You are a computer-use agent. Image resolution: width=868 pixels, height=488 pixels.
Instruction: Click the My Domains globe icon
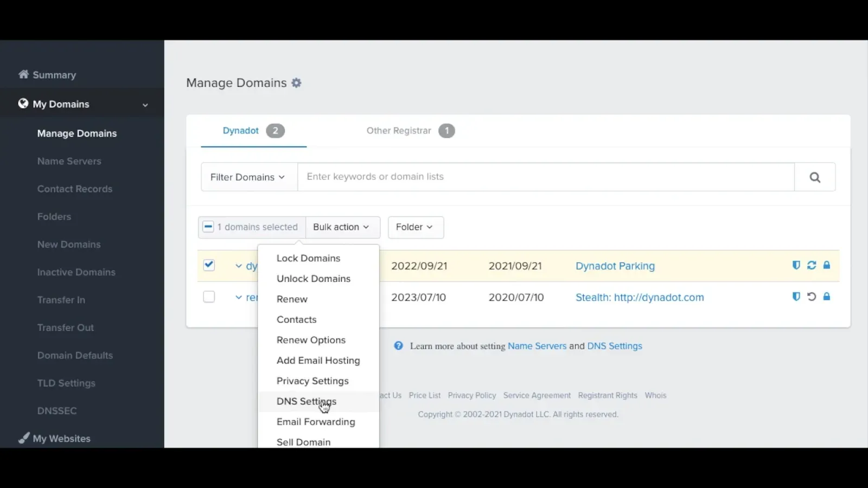[23, 104]
